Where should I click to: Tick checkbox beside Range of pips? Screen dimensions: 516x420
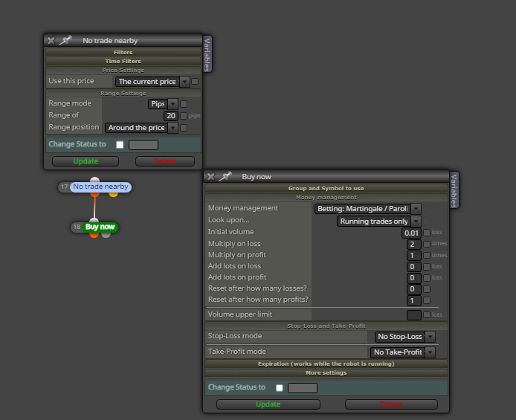(184, 116)
